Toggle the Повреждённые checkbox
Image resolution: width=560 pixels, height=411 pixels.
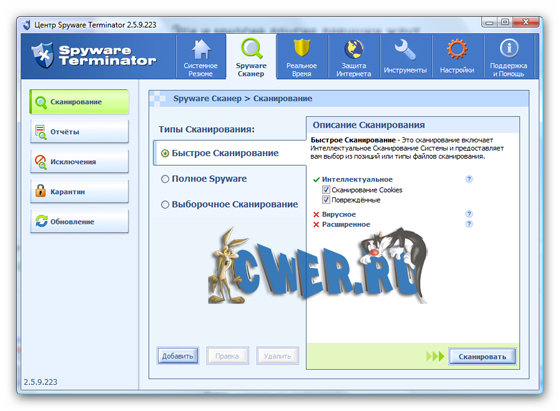pyautogui.click(x=326, y=200)
